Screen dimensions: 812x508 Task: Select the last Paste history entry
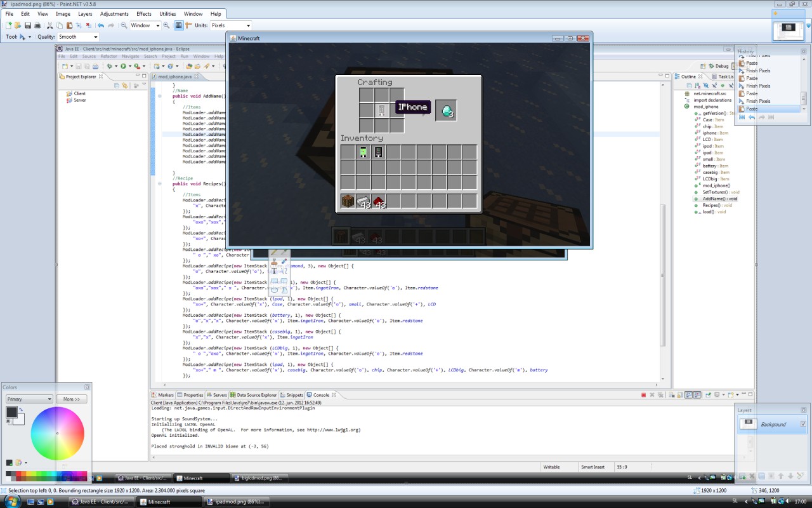click(769, 109)
